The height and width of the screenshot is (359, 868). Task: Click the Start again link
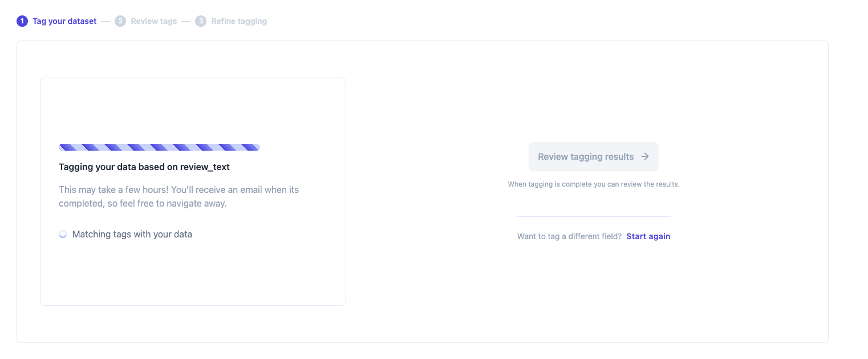pos(648,236)
